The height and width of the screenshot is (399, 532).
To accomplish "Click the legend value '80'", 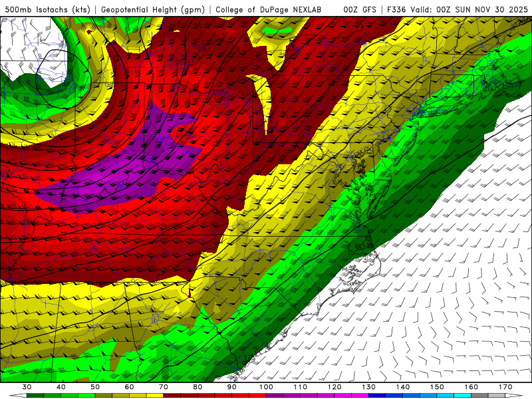I will pyautogui.click(x=198, y=387).
